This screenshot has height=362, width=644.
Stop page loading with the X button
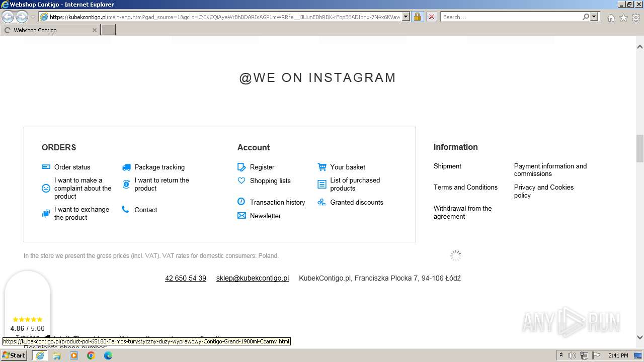pos(431,17)
